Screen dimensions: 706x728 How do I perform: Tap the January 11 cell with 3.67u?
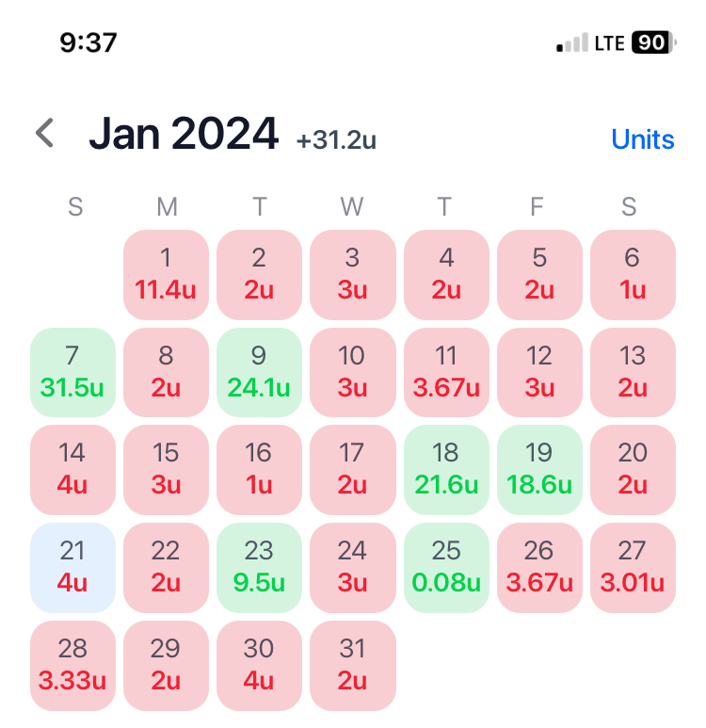[x=446, y=372]
